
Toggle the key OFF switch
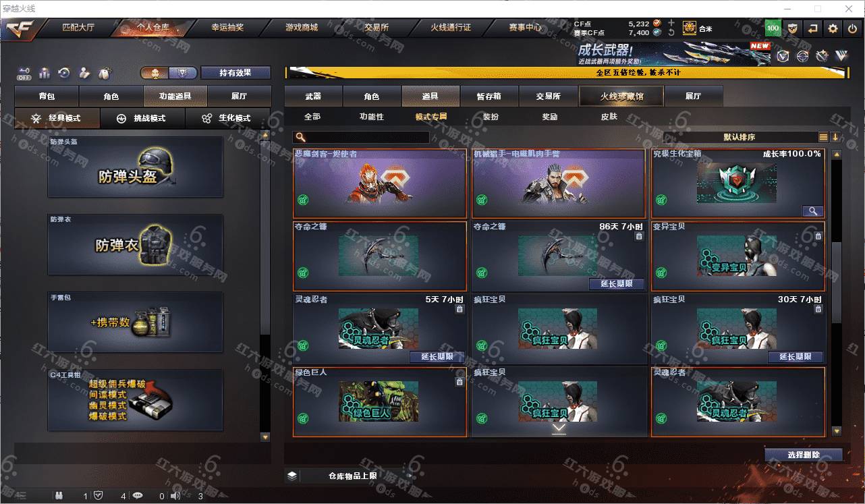click(x=24, y=73)
